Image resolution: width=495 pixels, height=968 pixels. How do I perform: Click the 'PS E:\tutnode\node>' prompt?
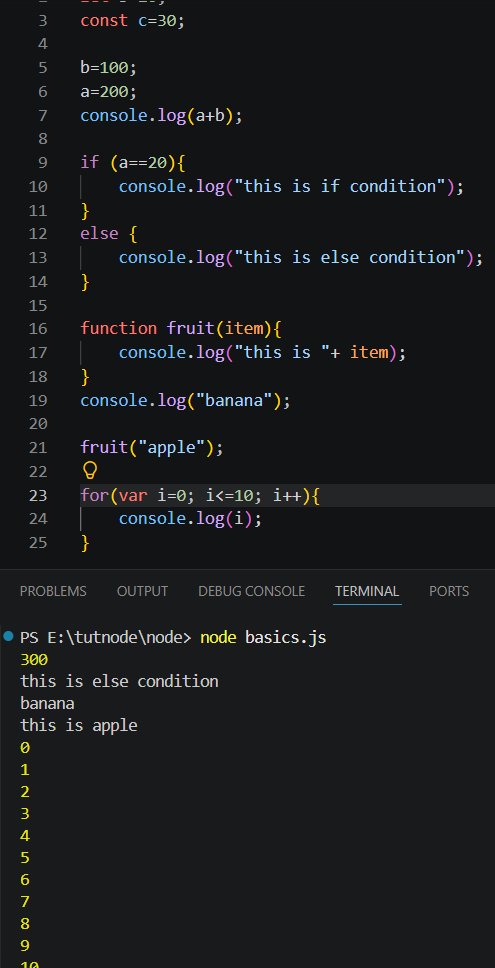click(x=106, y=637)
